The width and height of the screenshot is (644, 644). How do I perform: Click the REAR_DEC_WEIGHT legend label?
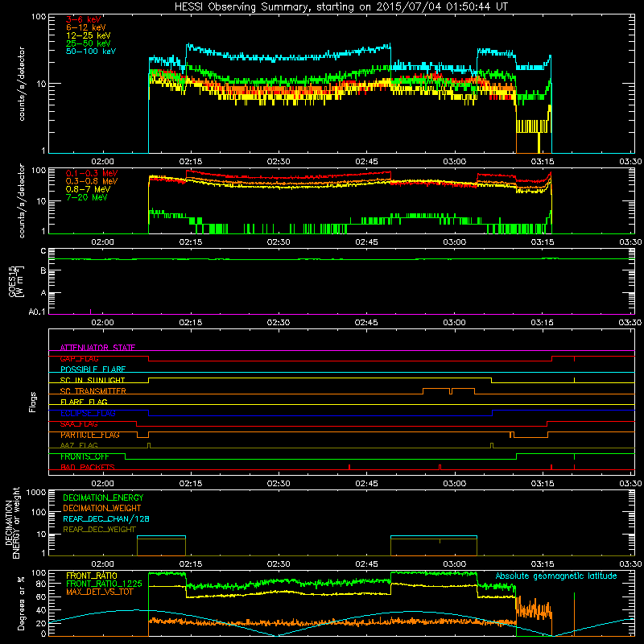click(x=99, y=530)
